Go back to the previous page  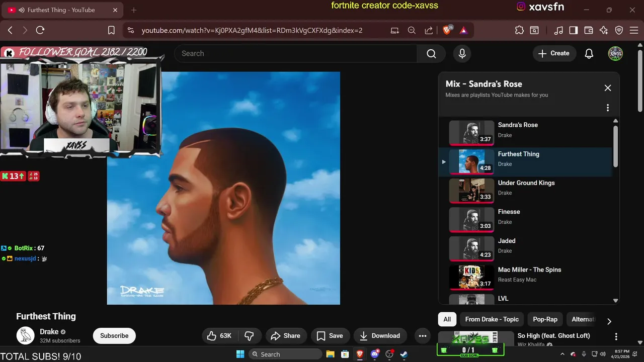(x=10, y=30)
